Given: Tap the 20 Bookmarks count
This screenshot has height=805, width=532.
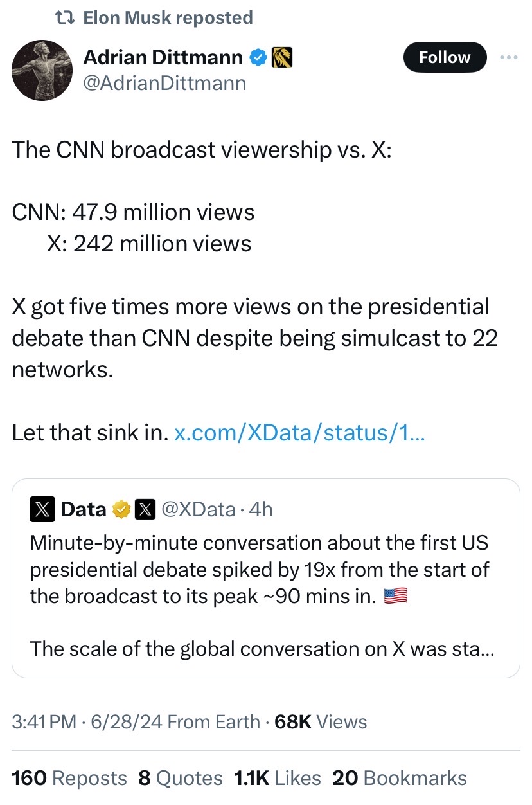Looking at the screenshot, I should [x=400, y=778].
